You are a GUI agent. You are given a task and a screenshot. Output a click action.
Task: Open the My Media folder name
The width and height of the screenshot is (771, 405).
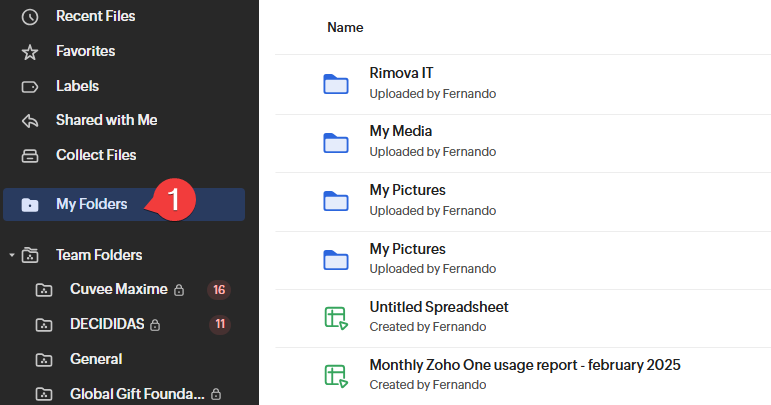click(x=400, y=131)
